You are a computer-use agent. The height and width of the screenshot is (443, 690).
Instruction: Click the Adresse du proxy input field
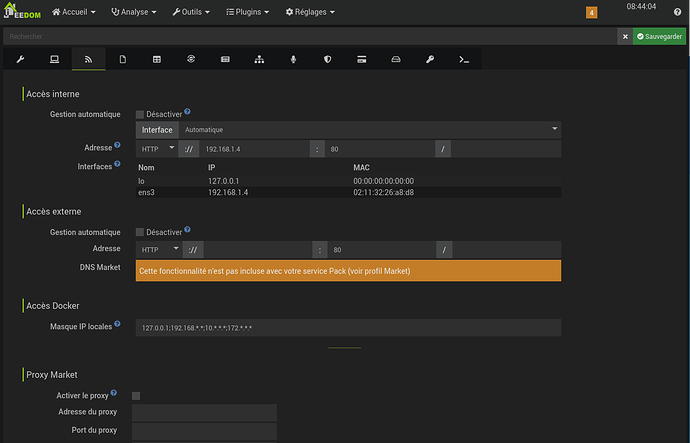204,413
